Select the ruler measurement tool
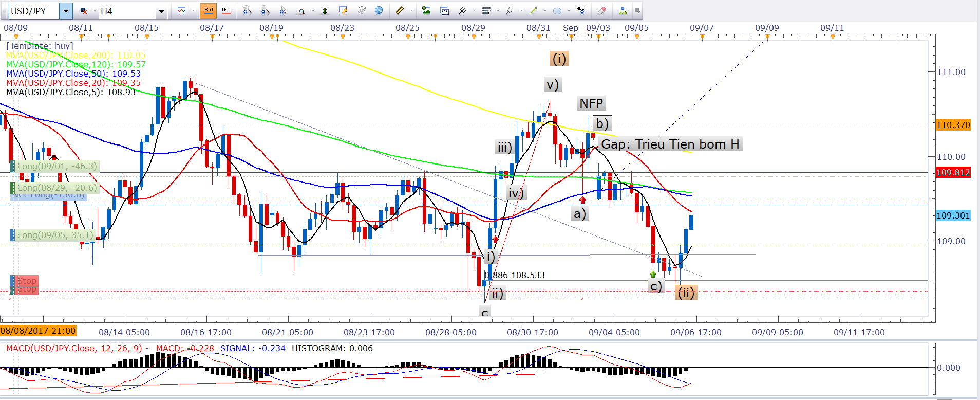The image size is (980, 400). click(399, 11)
